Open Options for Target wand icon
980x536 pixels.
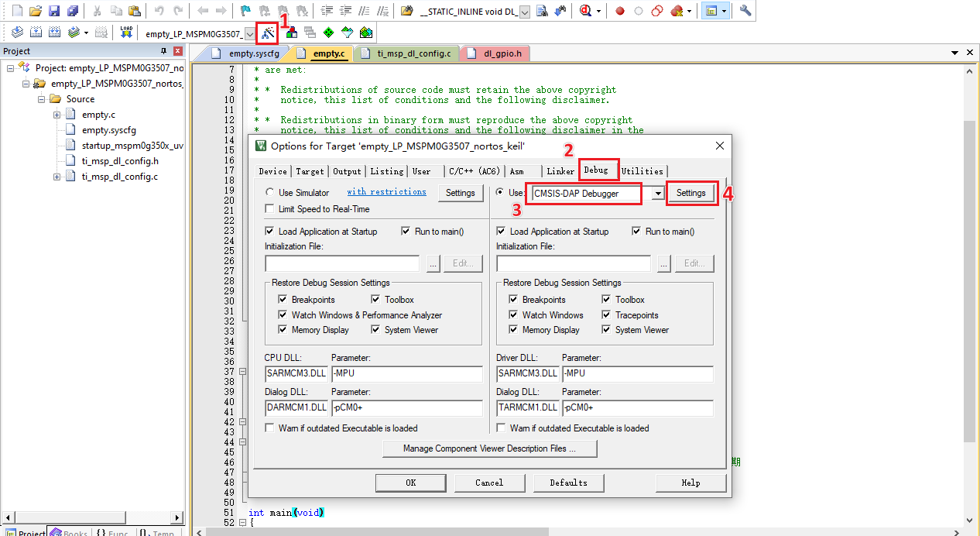click(x=268, y=33)
